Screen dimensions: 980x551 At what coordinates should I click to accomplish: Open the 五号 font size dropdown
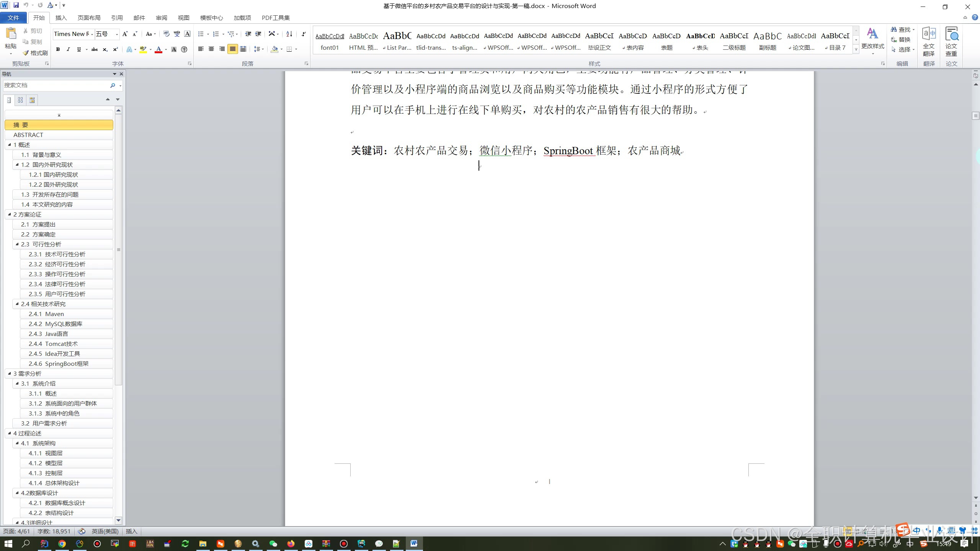[x=117, y=34]
